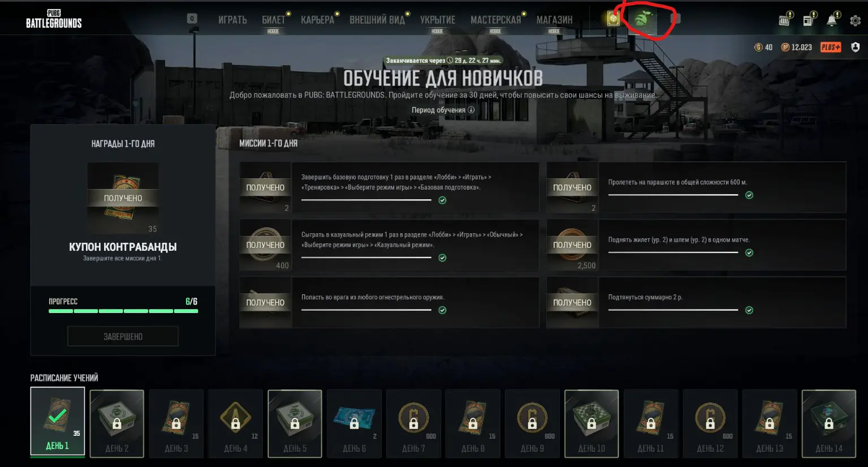Click checkmark of the basic training mission
Screen dimensions: 868x467
point(442,200)
